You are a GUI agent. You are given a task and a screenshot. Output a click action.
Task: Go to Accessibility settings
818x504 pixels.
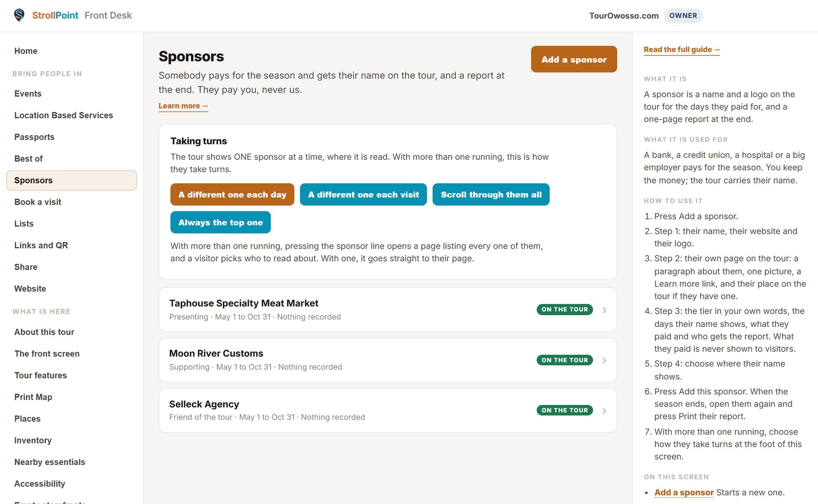pos(40,484)
